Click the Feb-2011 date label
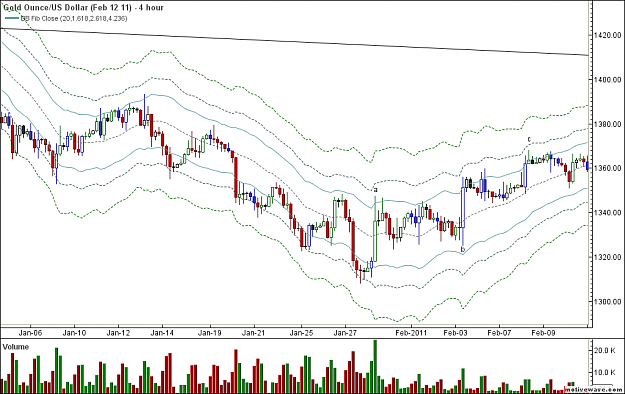This screenshot has height=394, width=625. click(411, 333)
